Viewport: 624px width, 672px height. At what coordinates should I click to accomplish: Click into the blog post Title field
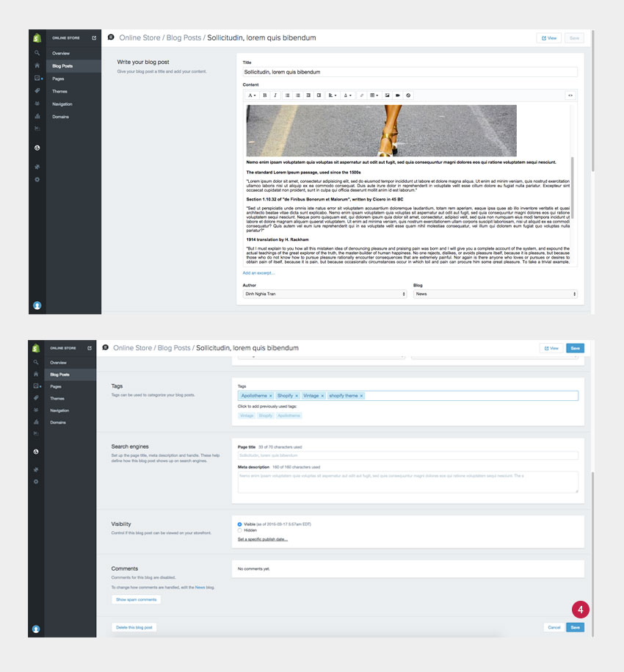pyautogui.click(x=410, y=72)
